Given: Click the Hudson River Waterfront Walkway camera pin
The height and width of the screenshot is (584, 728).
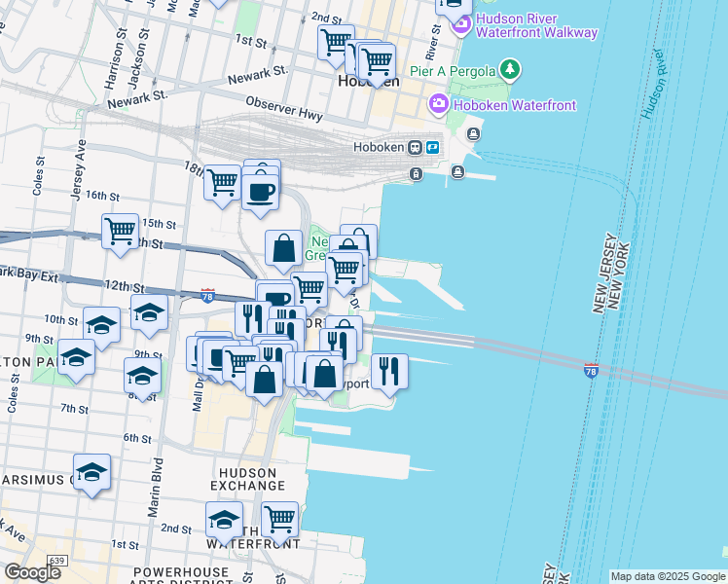Looking at the screenshot, I should click(462, 24).
